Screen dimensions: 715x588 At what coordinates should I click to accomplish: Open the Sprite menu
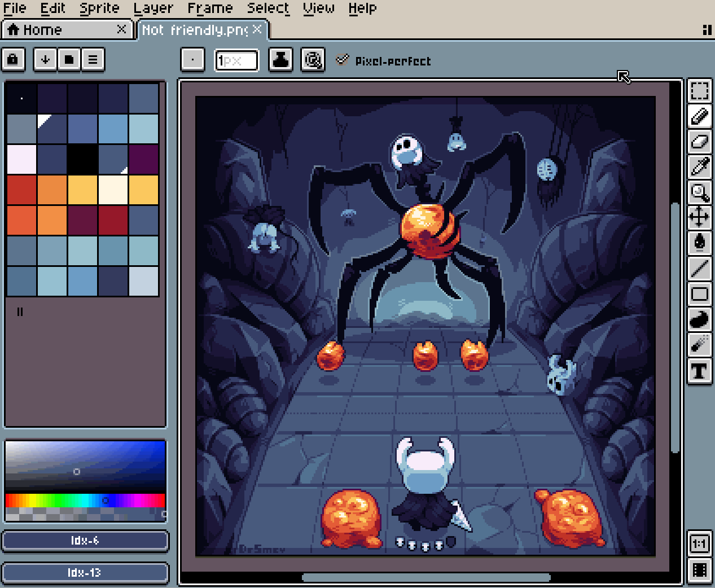click(99, 8)
